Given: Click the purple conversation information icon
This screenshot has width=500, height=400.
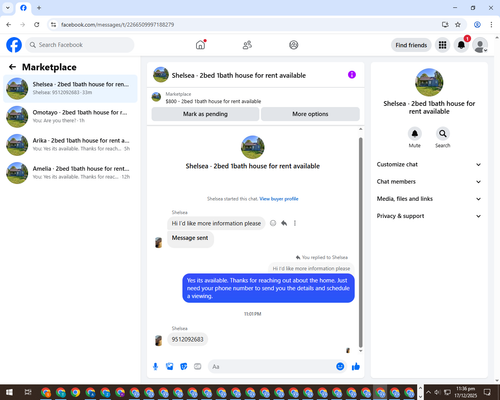Looking at the screenshot, I should tap(352, 75).
